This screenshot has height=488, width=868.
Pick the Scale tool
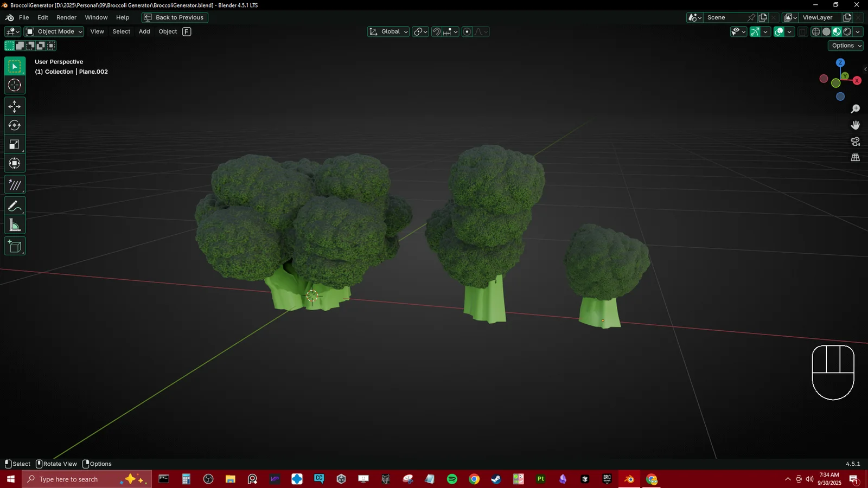pyautogui.click(x=15, y=144)
